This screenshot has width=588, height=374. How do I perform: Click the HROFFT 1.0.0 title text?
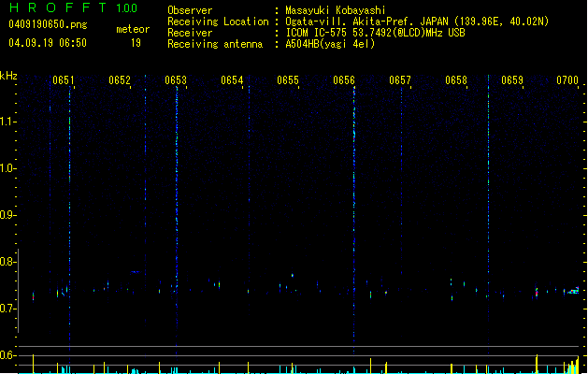73,7
